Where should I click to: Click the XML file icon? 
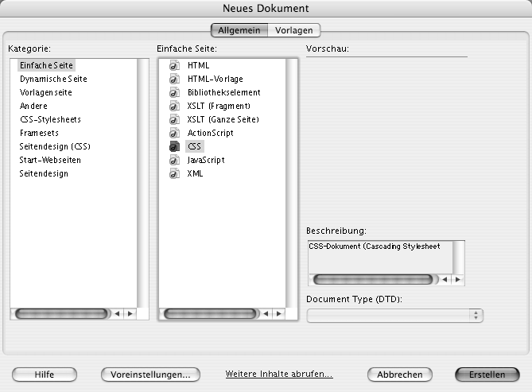174,174
